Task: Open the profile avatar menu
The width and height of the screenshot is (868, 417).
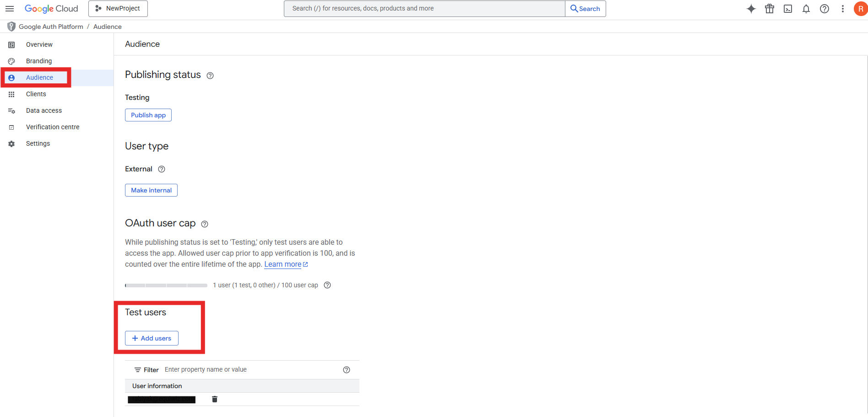Action: click(x=860, y=8)
